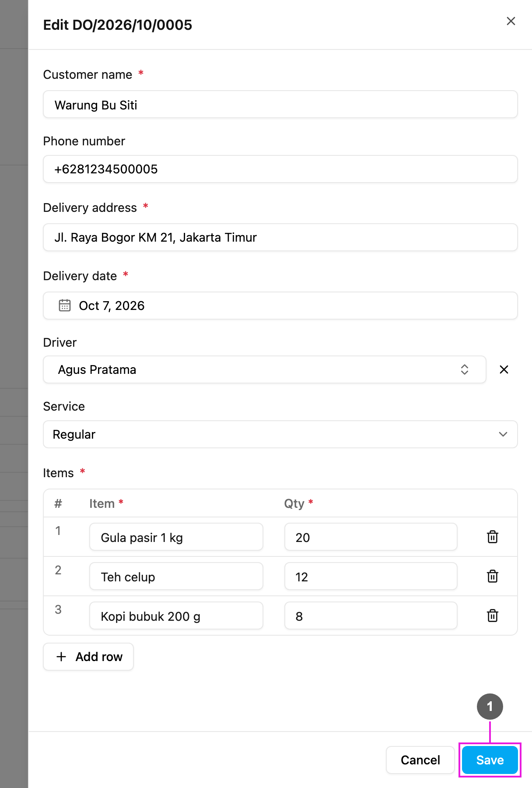Viewport: 532px width, 788px height.
Task: Click the quantity field showing 12
Action: (x=371, y=576)
